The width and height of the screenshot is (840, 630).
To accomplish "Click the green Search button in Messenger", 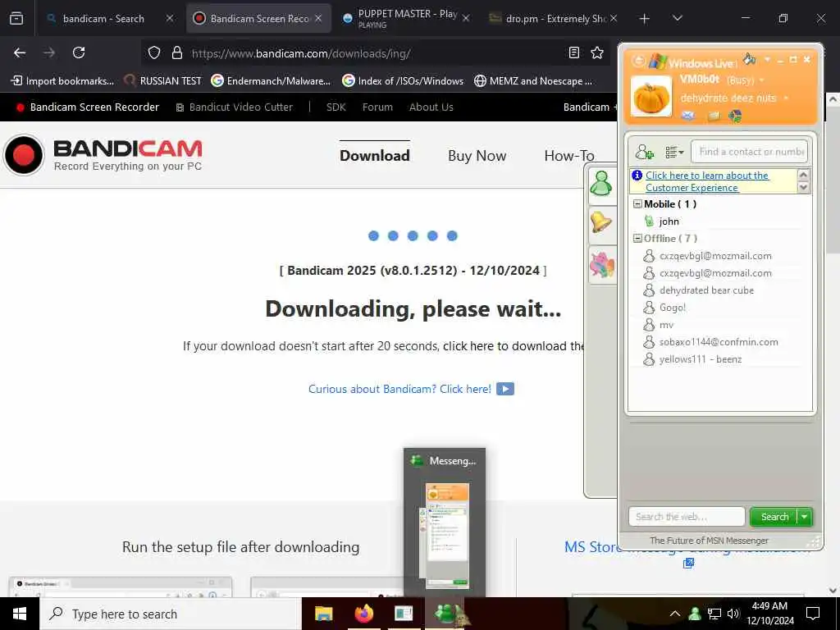I will tap(774, 517).
